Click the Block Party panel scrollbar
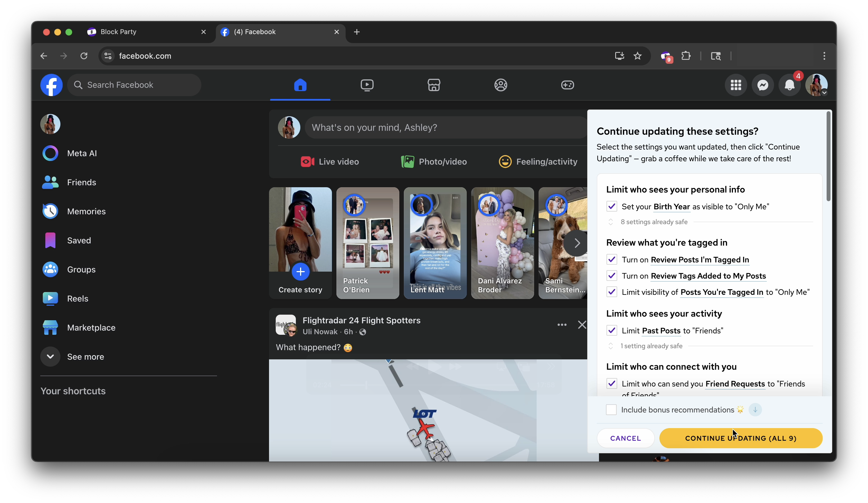Viewport: 868px width, 503px height. pyautogui.click(x=828, y=156)
